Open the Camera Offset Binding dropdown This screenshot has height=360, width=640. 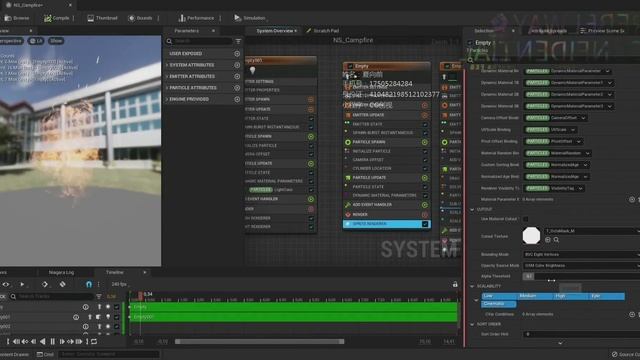click(556, 118)
